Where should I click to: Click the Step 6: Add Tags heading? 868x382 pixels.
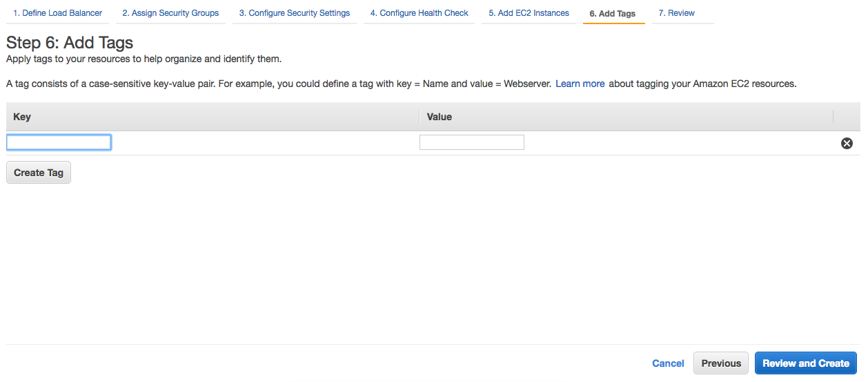tap(70, 43)
